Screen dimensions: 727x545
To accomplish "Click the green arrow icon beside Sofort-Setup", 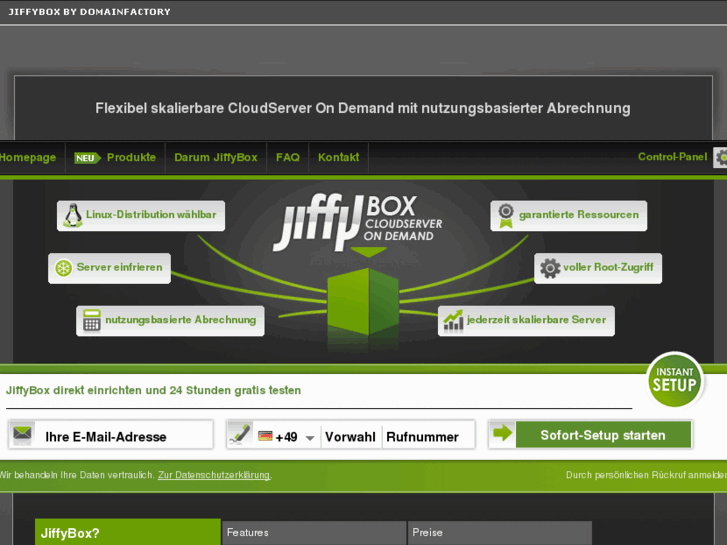I will click(502, 434).
